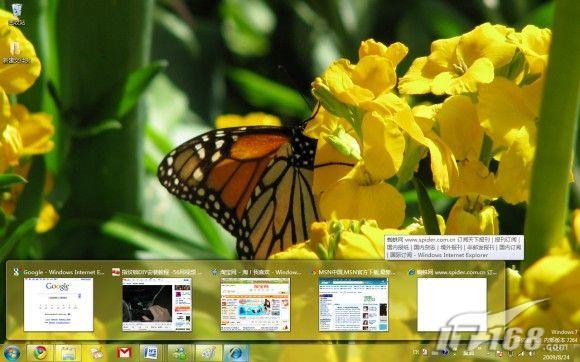The image size is (580, 362).
Task: Open the Word document taskbar icon
Action: point(151,353)
